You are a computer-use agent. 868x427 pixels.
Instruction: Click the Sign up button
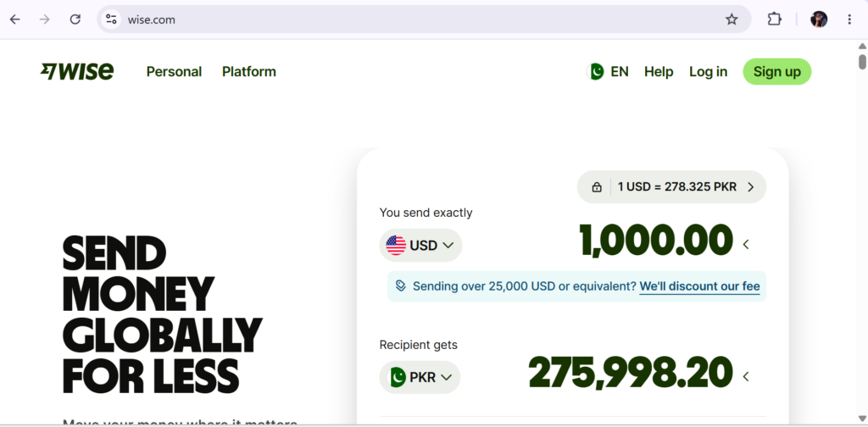(777, 71)
